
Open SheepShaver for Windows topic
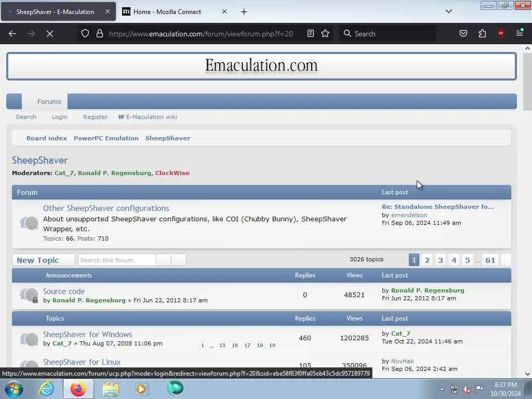tap(87, 334)
